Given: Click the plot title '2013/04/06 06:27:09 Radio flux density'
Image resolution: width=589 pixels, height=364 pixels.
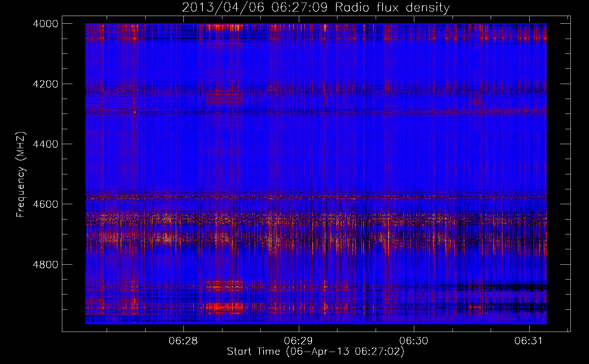Looking at the screenshot, I should point(316,8).
